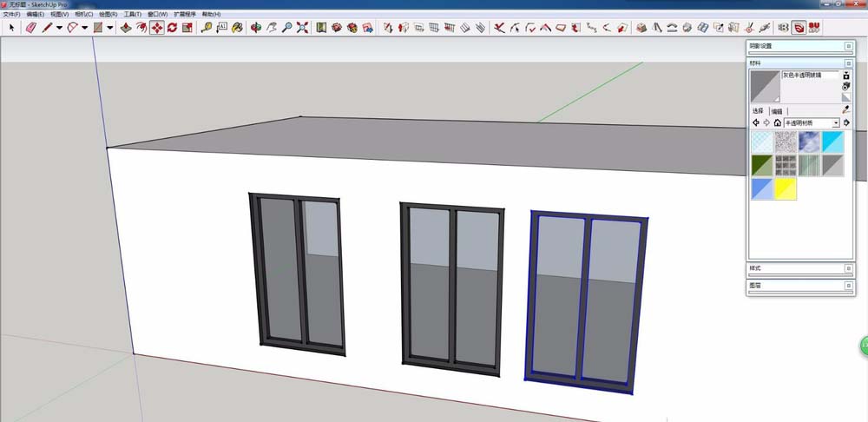Open the Rectangle tool dropdown arrow

point(110,27)
